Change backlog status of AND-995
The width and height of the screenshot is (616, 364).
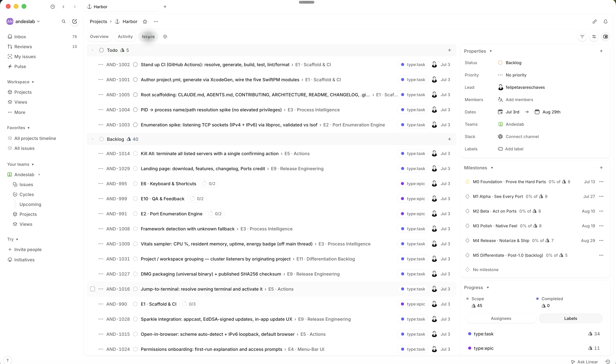click(135, 184)
